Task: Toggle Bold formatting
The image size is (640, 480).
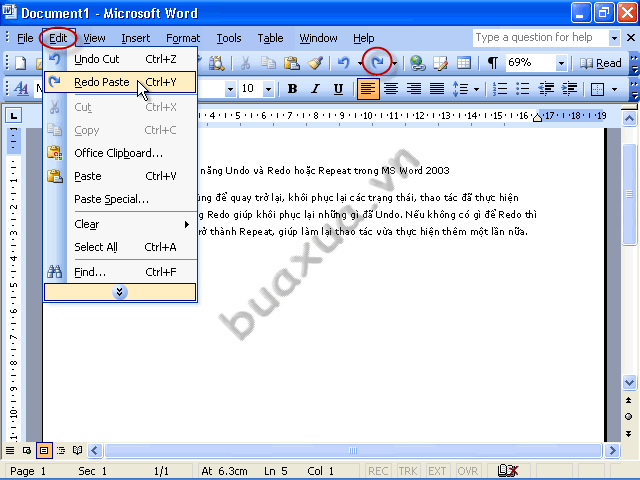Action: 292,89
